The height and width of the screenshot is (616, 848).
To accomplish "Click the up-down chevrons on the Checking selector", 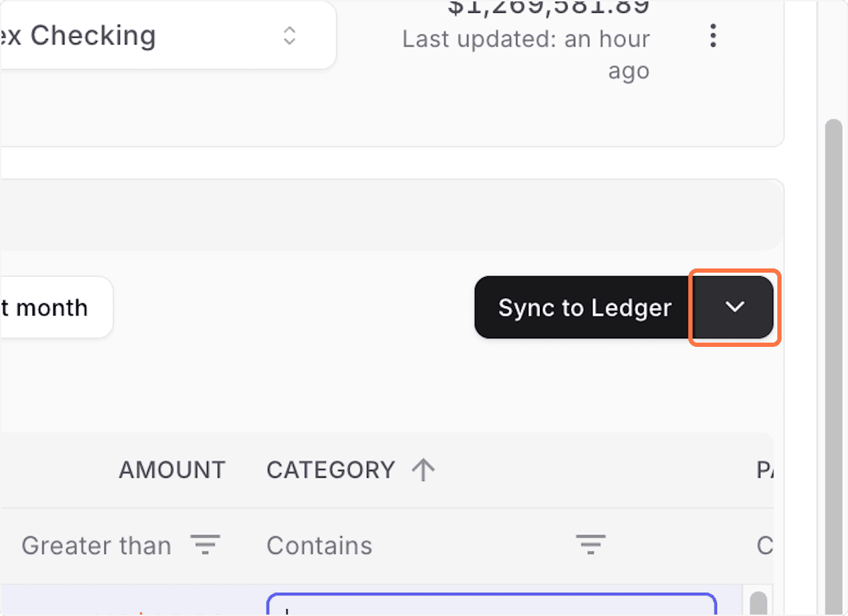I will (x=290, y=35).
